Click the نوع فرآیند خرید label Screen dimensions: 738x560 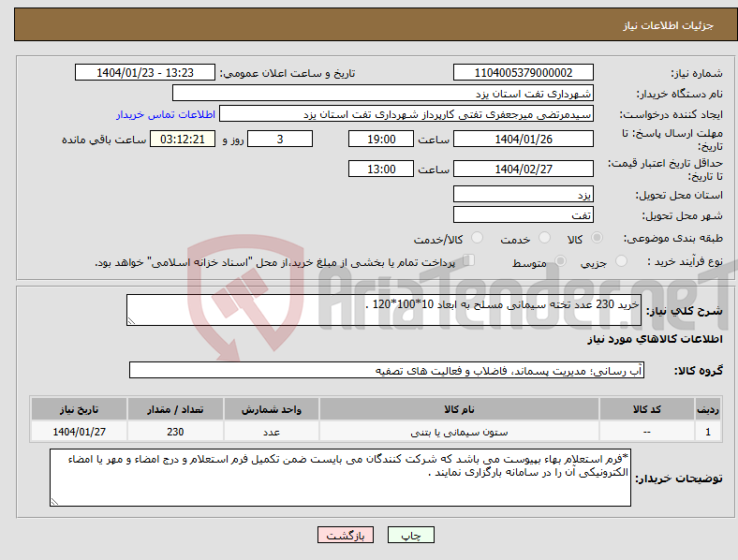point(686,261)
